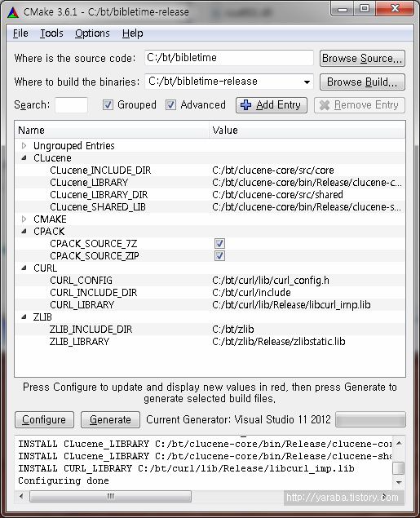
Task: Open the Help menu
Action: 132,33
